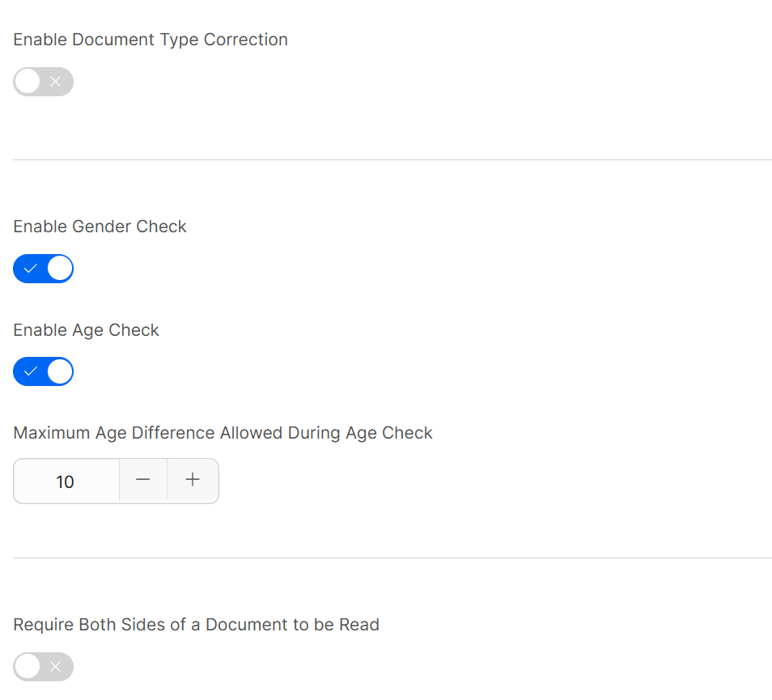
Task: Click the Enable Document Type Correction label
Action: (x=151, y=40)
